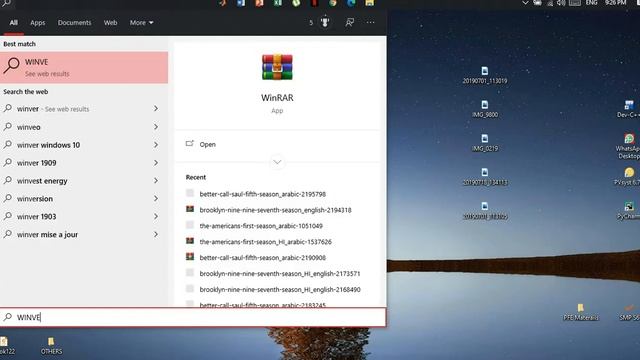This screenshot has width=640, height=360.
Task: Open recent brooklyn-nine-nine-seventh-season_HI_english-2168490
Action: (280, 290)
